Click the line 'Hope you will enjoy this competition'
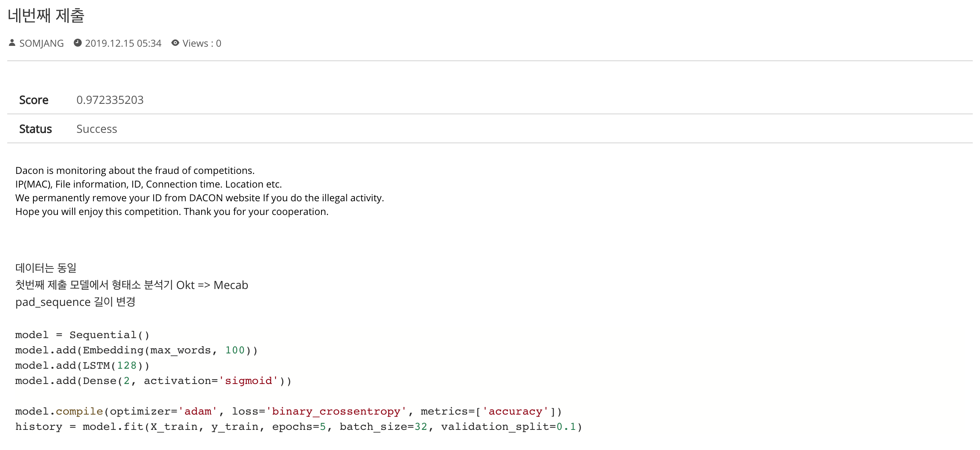This screenshot has height=450, width=980. pyautogui.click(x=172, y=212)
